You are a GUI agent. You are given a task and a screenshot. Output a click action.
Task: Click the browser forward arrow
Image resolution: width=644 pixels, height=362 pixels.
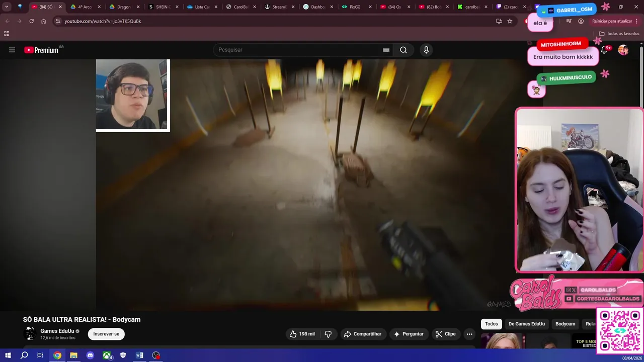[19, 21]
